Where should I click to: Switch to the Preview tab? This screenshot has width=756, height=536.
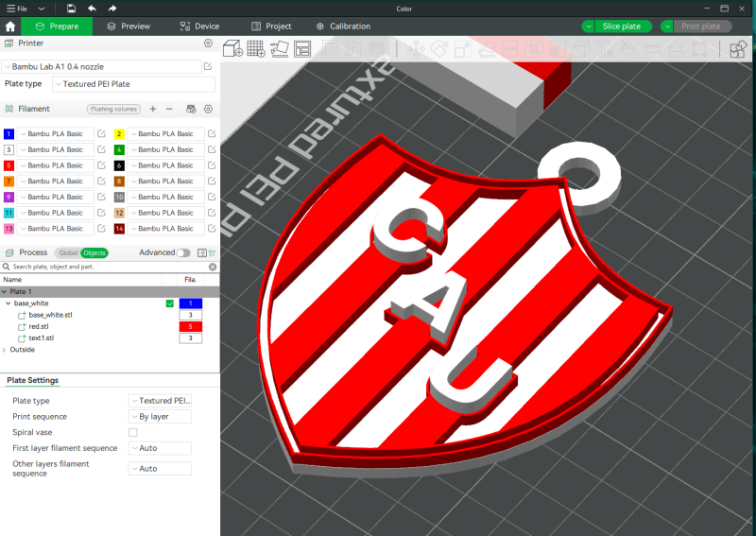[x=129, y=26]
